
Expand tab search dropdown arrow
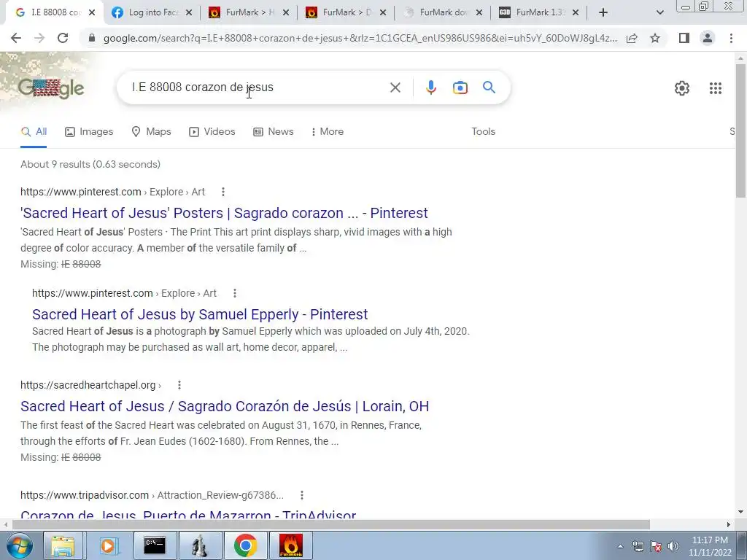[659, 13]
